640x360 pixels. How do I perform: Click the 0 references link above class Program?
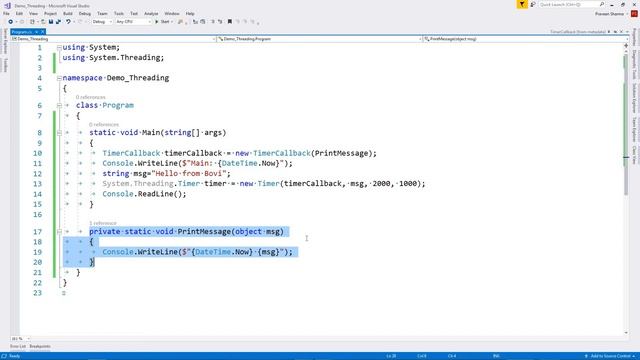91,97
